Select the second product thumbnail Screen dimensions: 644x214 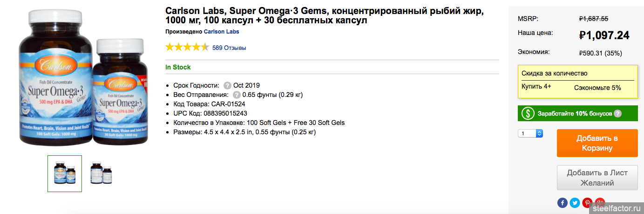coord(101,173)
